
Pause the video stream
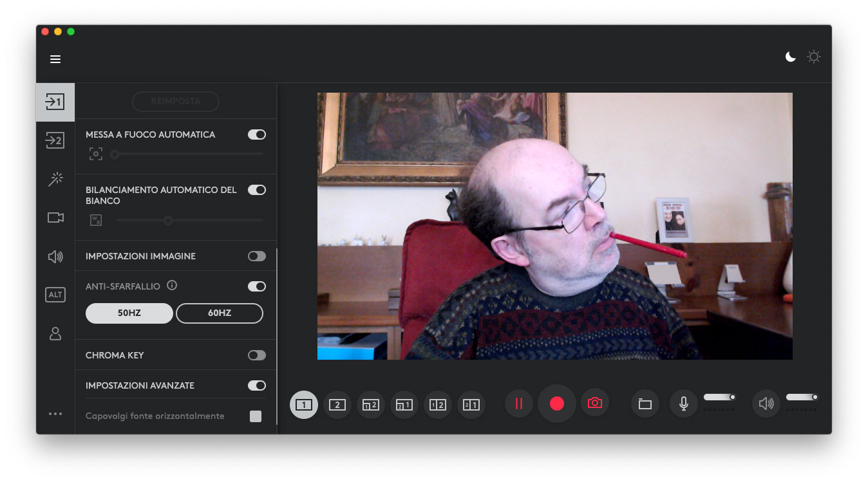[x=519, y=403]
